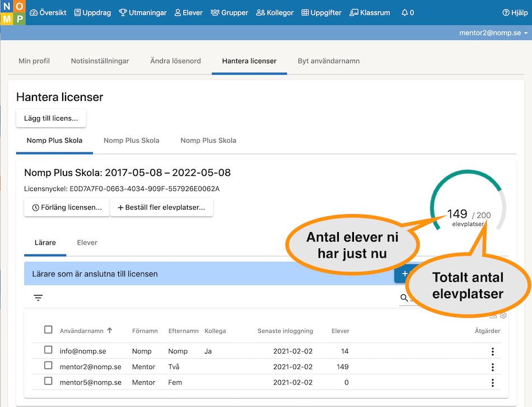Select the Lärare sub-tab

45,243
